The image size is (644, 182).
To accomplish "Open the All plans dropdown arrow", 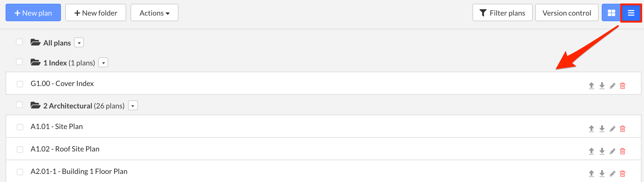I will 79,43.
